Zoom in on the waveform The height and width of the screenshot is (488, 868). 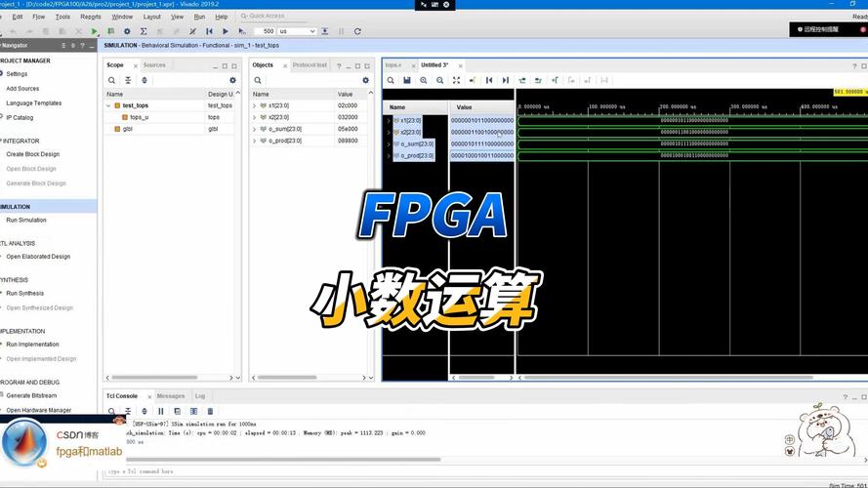click(x=424, y=80)
